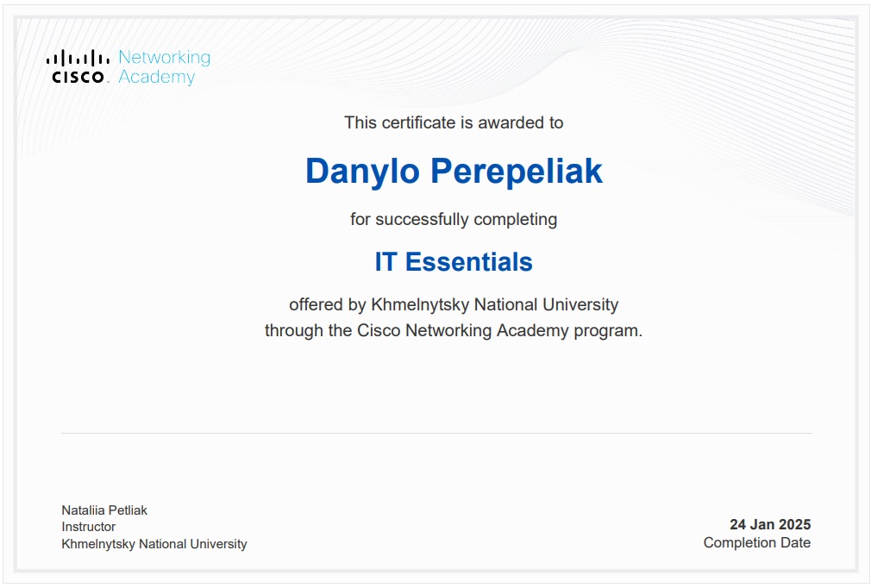Click Khmelnytsky National University under Instructor
Image resolution: width=871 pixels, height=588 pixels.
[154, 544]
